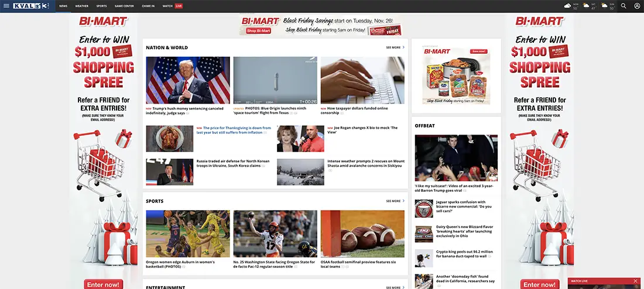Click Enter now button on left ad
This screenshot has width=644, height=289.
(104, 284)
